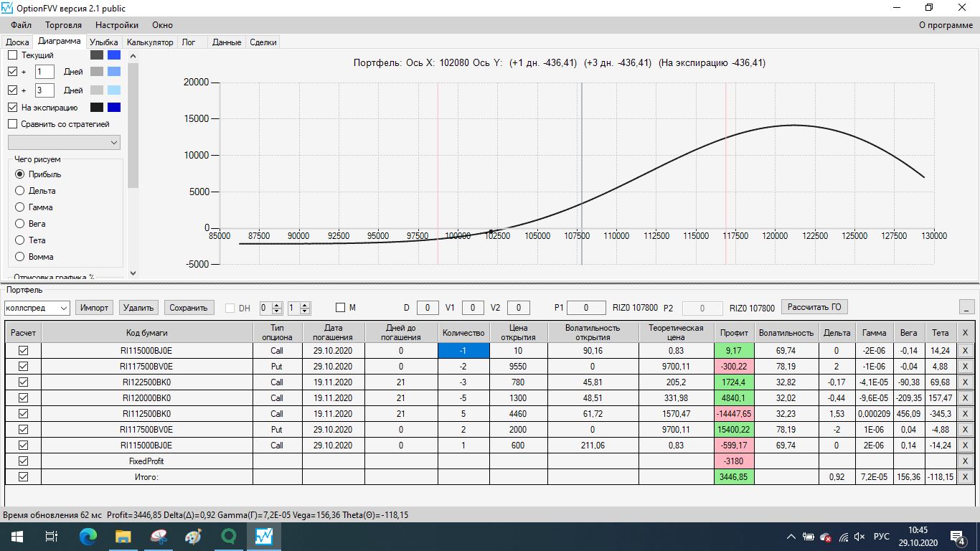Uncheck Расчет for the RI122500BK0 row
This screenshot has width=980, height=551.
click(23, 382)
